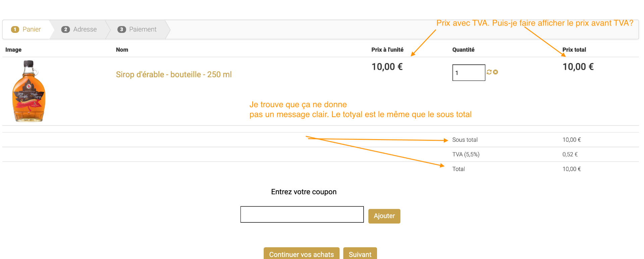Open the Panier step tab

(x=32, y=30)
